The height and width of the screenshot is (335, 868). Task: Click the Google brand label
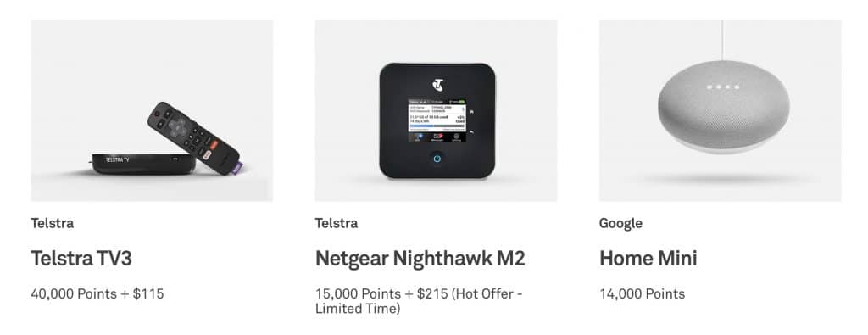point(621,223)
